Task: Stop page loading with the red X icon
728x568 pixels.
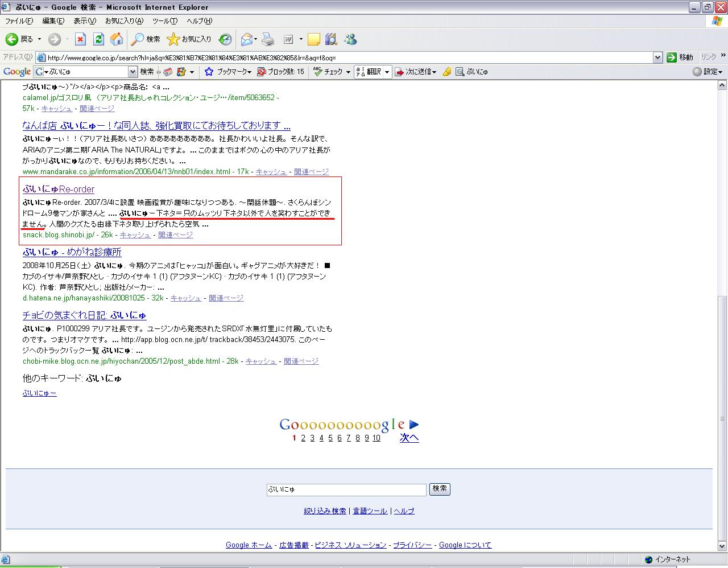Action: coord(80,39)
